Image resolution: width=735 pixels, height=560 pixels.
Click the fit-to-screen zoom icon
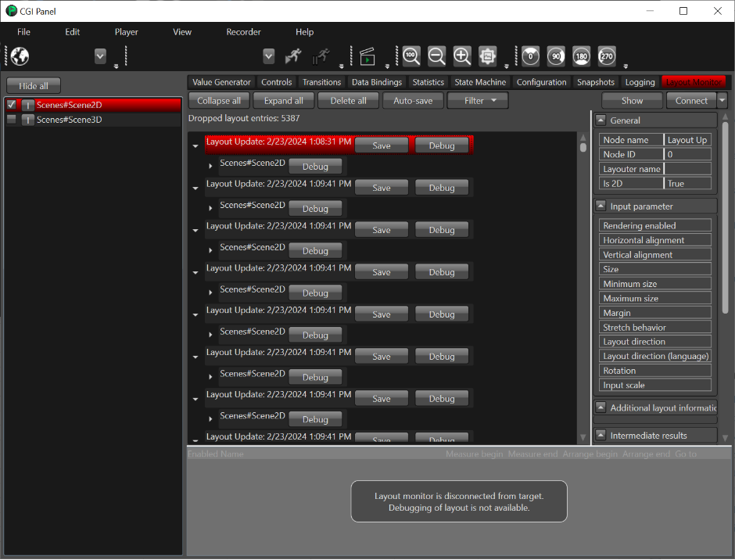point(487,56)
